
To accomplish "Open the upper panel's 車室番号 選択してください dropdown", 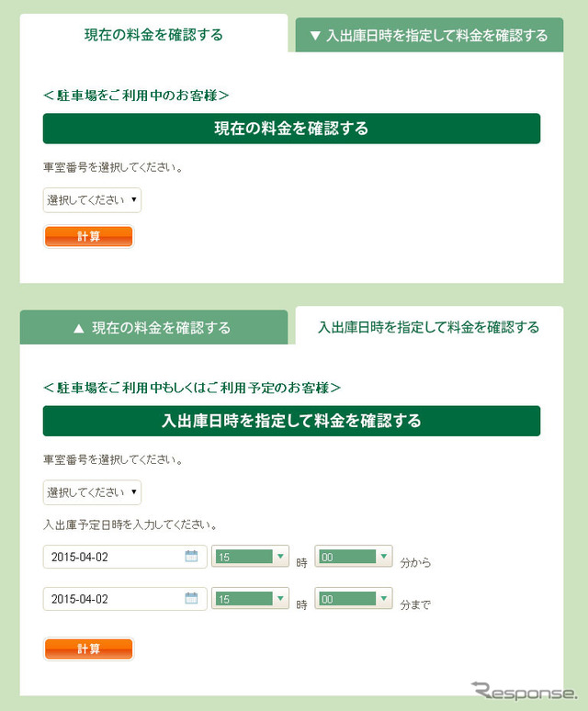I will (x=92, y=199).
